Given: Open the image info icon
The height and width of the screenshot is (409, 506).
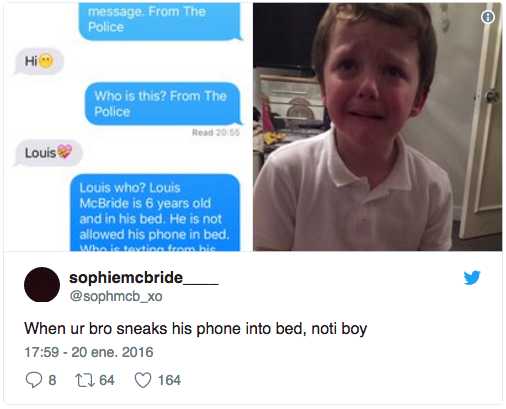Looking at the screenshot, I should point(488,17).
